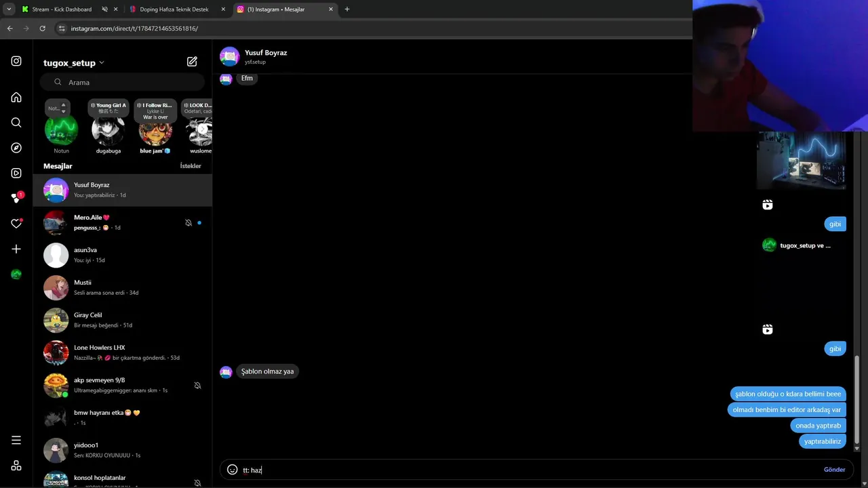Open yiidooo1 conversation

(123, 450)
